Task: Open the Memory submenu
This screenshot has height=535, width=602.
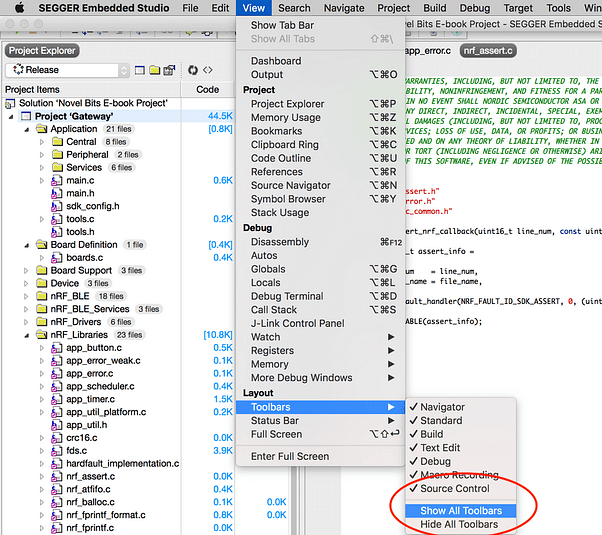Action: tap(320, 364)
